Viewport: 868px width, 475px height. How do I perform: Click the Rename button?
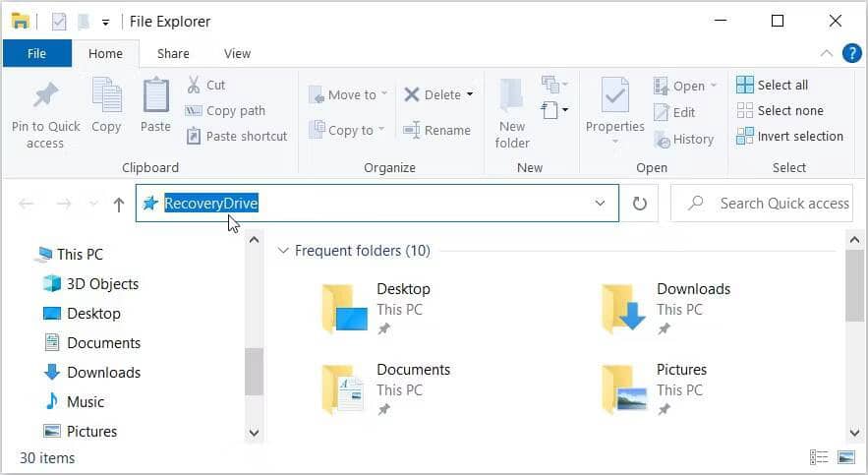436,130
